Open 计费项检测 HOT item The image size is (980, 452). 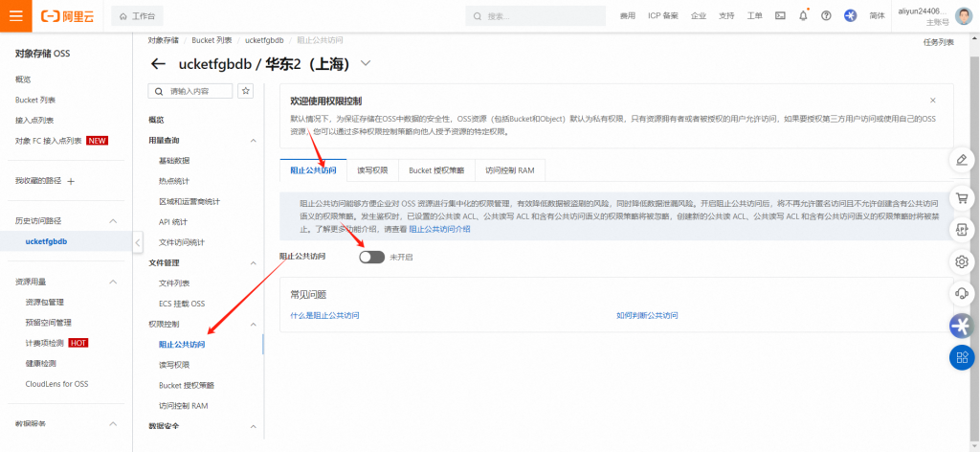56,343
